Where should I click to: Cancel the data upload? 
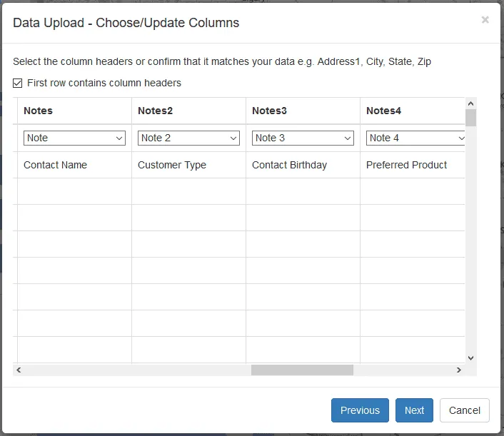(465, 410)
